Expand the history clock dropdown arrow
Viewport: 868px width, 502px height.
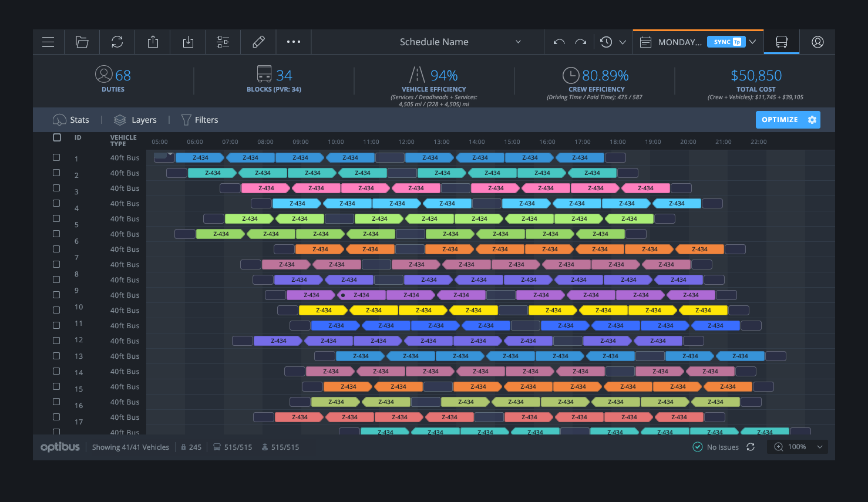point(623,42)
